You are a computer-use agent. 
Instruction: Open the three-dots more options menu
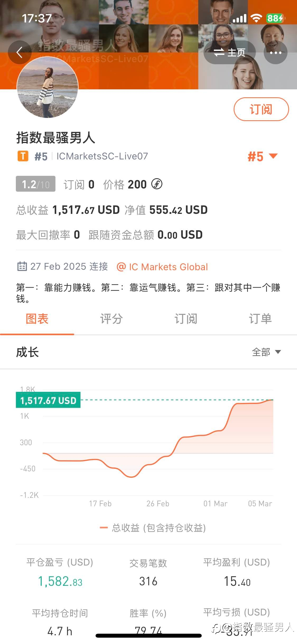click(275, 52)
